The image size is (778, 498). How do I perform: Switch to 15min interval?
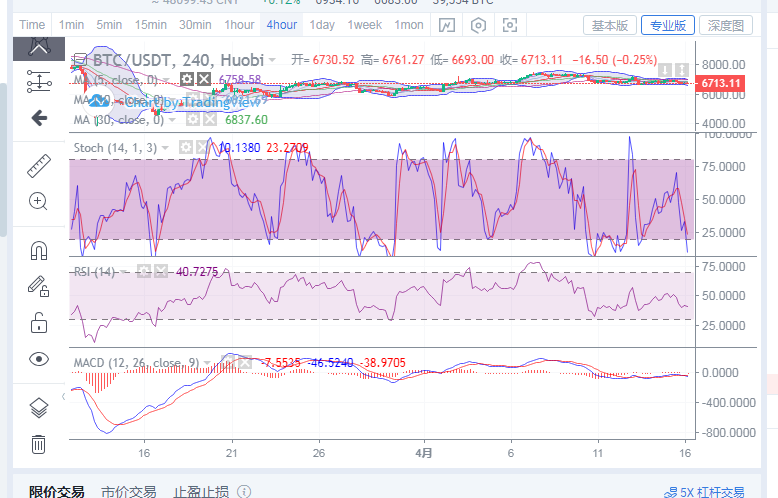[151, 25]
